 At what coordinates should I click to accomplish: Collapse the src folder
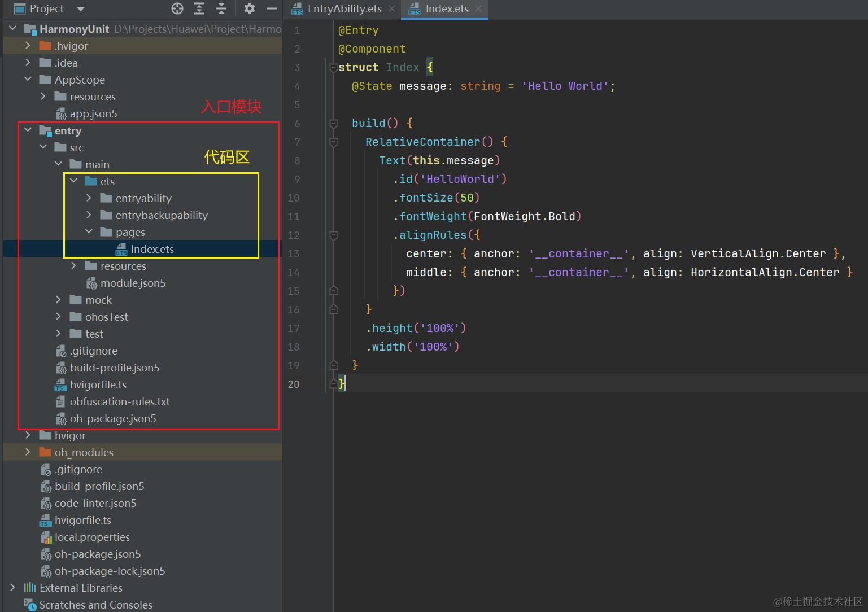pos(43,147)
